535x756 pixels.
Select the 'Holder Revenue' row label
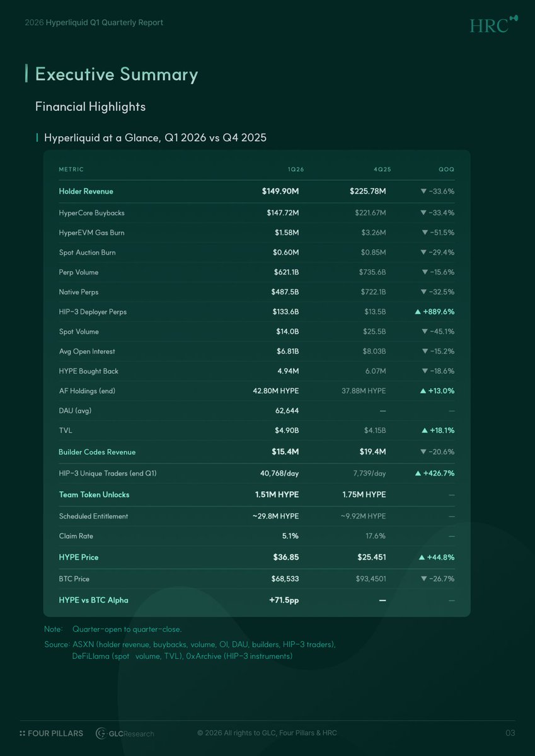point(86,192)
